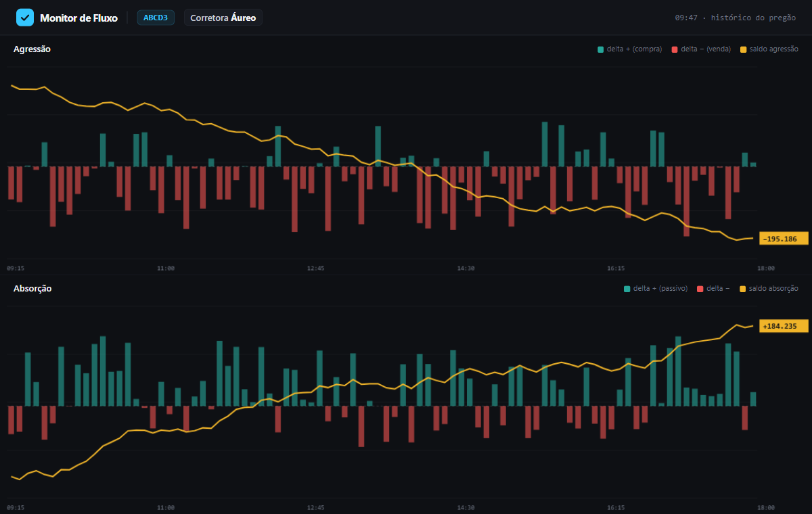Click the 16:15 marker on Agressão axis
The height and width of the screenshot is (514, 812).
[x=616, y=268]
